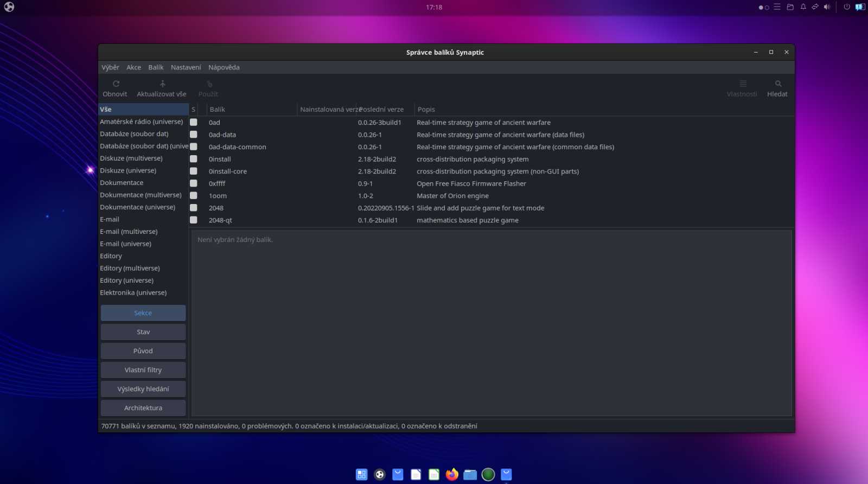The image size is (868, 484).
Task: Click the workspace switcher dots in panel
Action: point(764,8)
